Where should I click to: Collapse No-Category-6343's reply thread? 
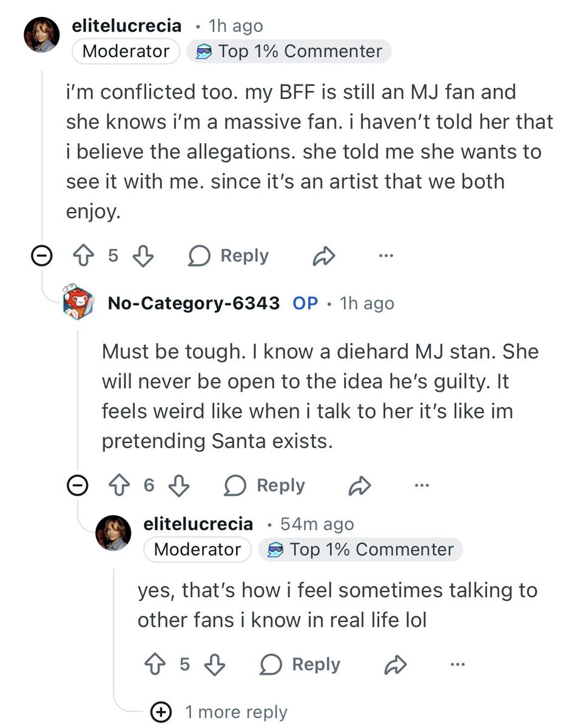(x=78, y=485)
